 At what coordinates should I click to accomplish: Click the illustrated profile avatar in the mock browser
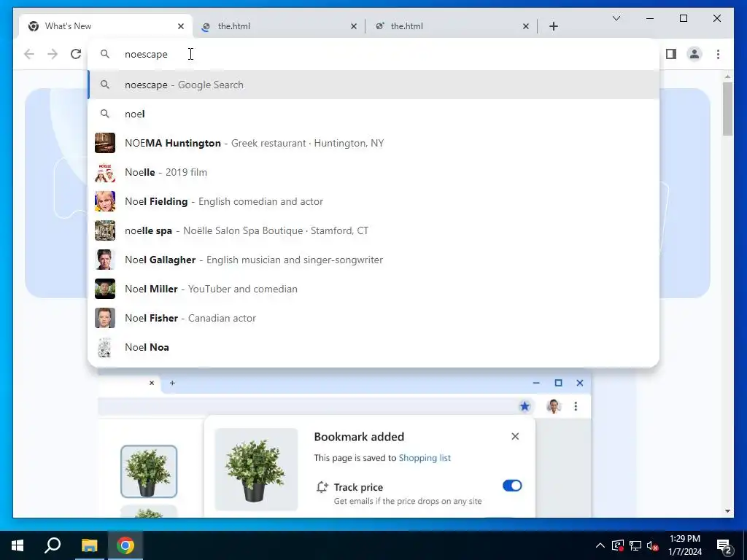point(553,406)
